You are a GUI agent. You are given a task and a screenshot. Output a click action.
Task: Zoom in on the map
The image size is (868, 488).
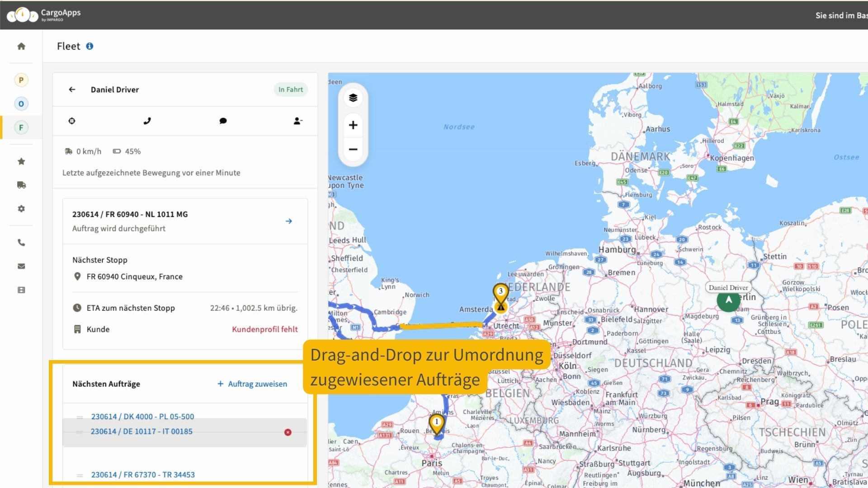[x=353, y=125]
